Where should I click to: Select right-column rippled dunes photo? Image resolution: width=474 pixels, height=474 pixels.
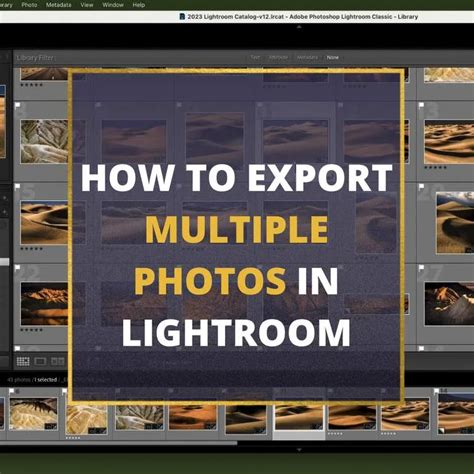[x=449, y=142]
